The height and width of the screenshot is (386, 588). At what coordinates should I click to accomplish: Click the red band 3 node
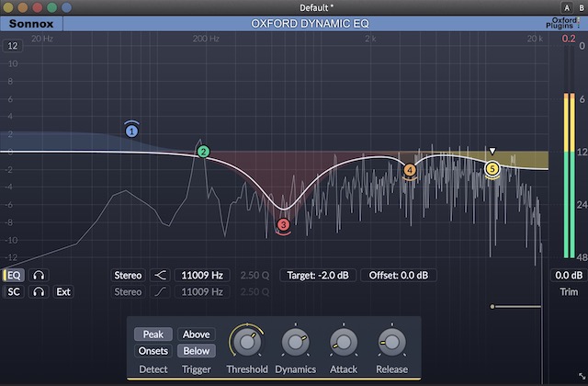[283, 224]
